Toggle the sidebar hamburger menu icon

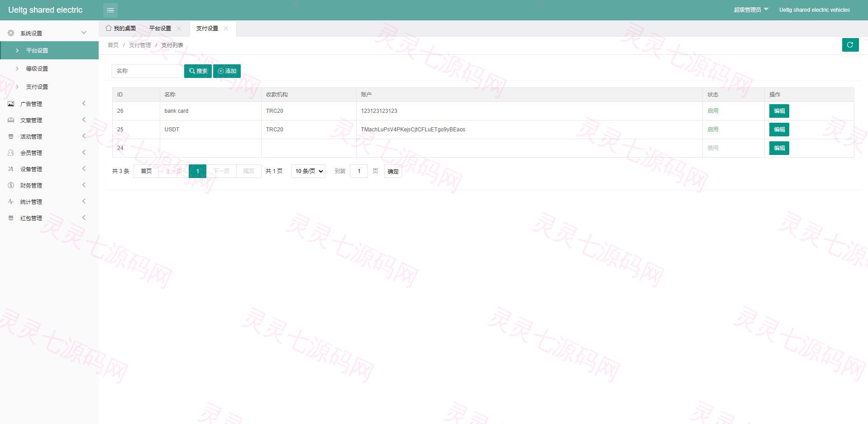[x=110, y=10]
